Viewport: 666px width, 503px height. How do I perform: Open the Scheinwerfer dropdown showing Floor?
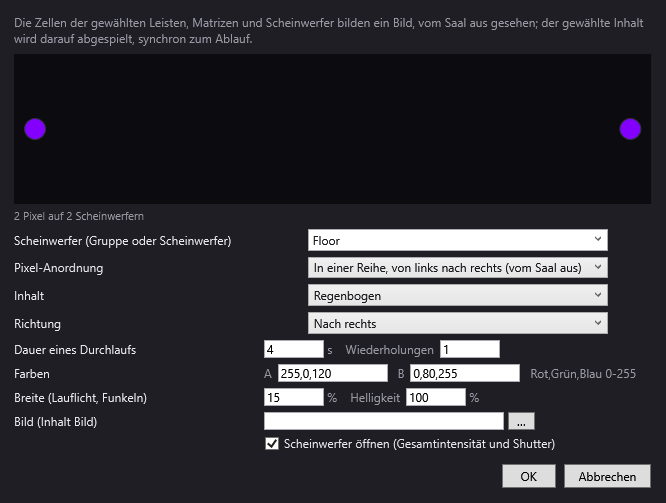tap(457, 240)
